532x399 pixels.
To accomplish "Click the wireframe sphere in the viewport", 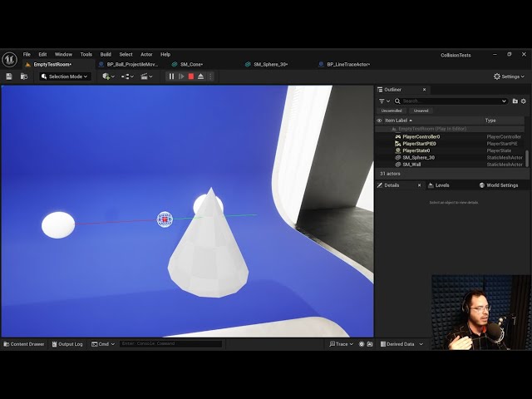I will tap(165, 219).
